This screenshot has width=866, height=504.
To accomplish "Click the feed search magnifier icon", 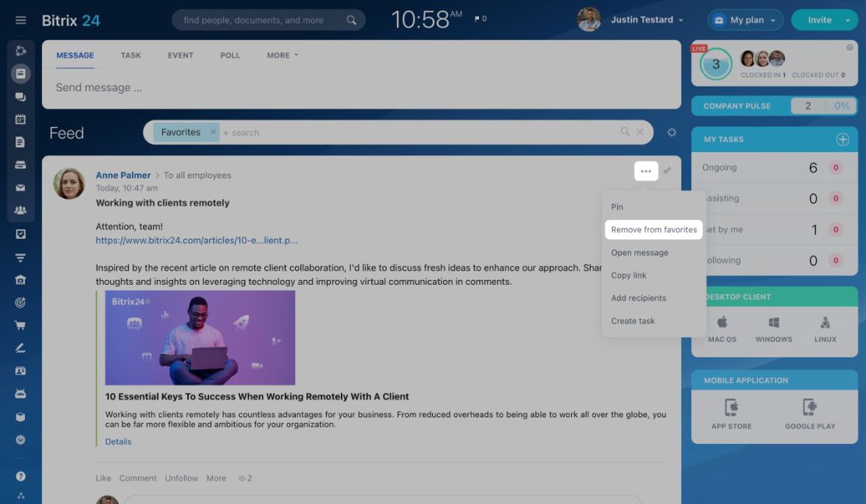I will [x=625, y=131].
